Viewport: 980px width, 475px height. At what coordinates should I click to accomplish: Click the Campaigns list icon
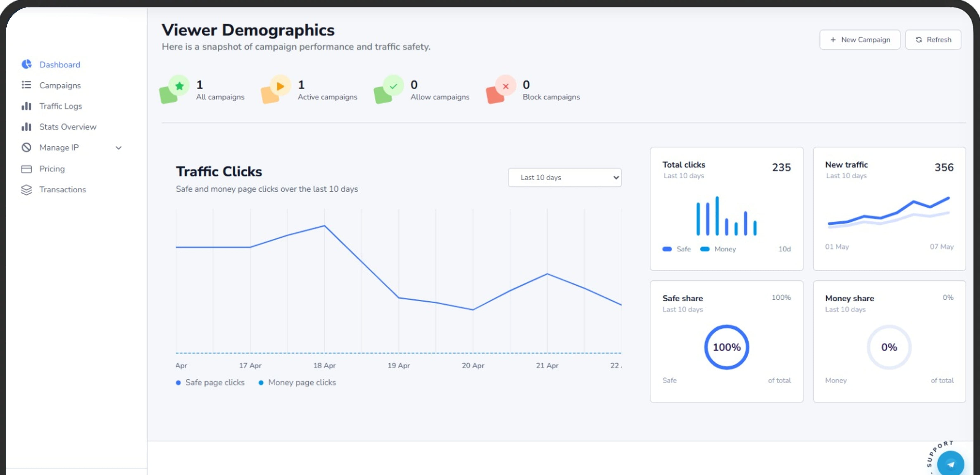[x=26, y=85]
